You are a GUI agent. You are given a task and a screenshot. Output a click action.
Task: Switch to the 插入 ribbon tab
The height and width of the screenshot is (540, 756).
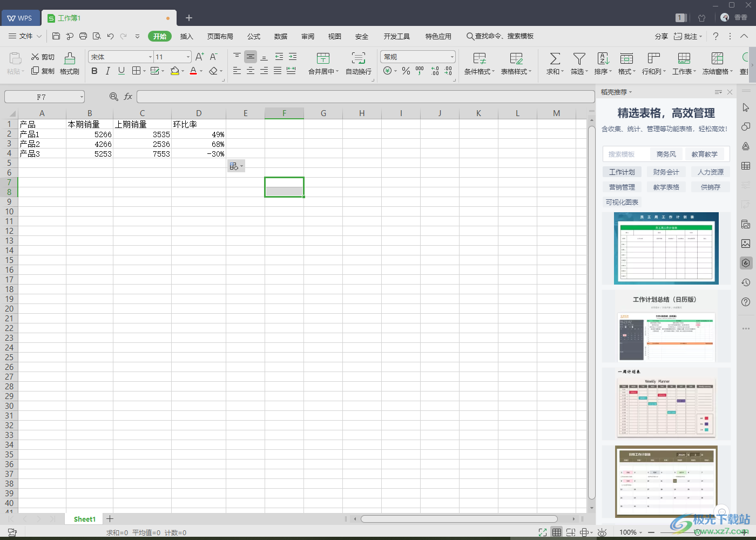click(186, 36)
